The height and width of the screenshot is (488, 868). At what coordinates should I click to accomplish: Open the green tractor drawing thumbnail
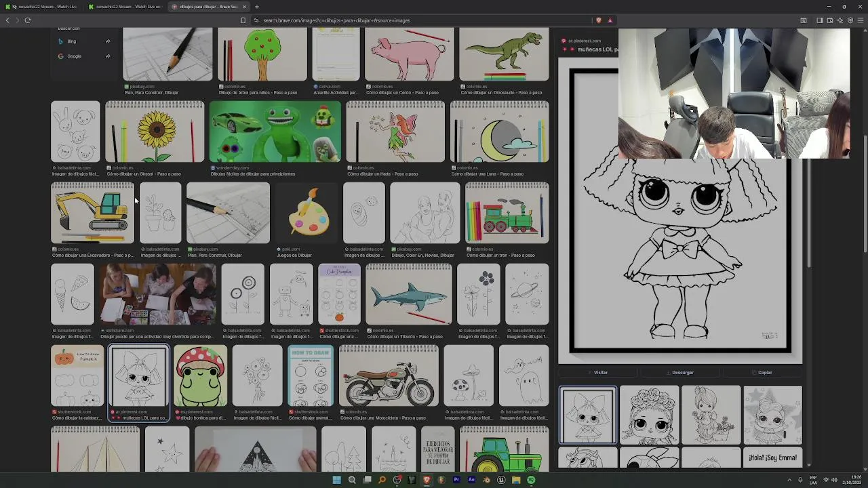click(x=504, y=449)
